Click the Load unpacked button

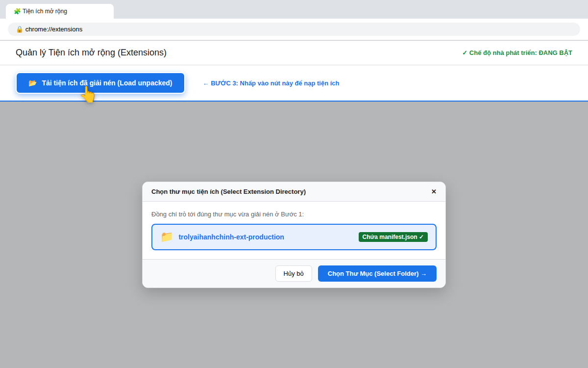(x=100, y=83)
